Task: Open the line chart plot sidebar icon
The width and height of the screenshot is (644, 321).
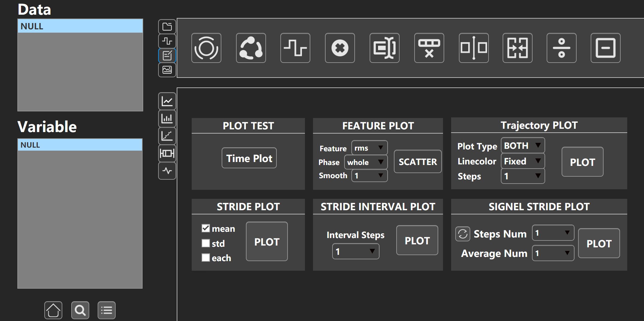Action: pos(167,101)
